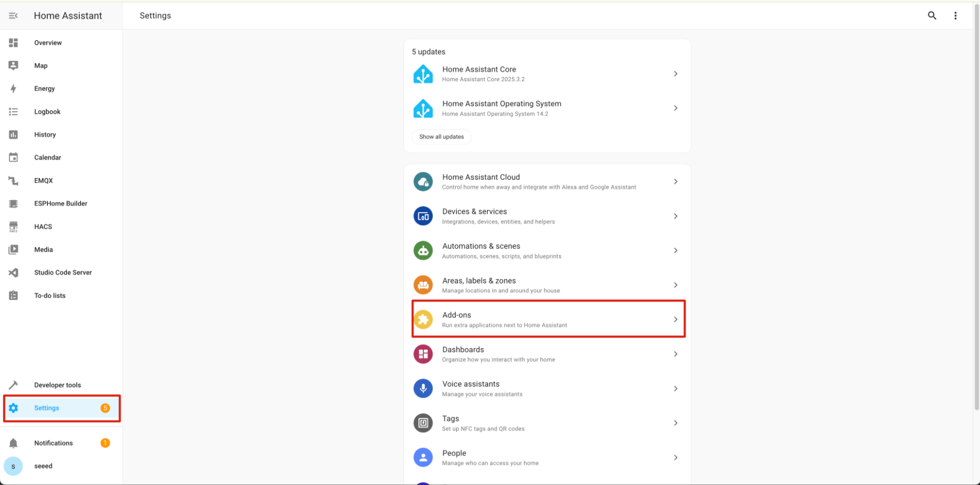Click the Dashboards grid icon

pyautogui.click(x=423, y=354)
